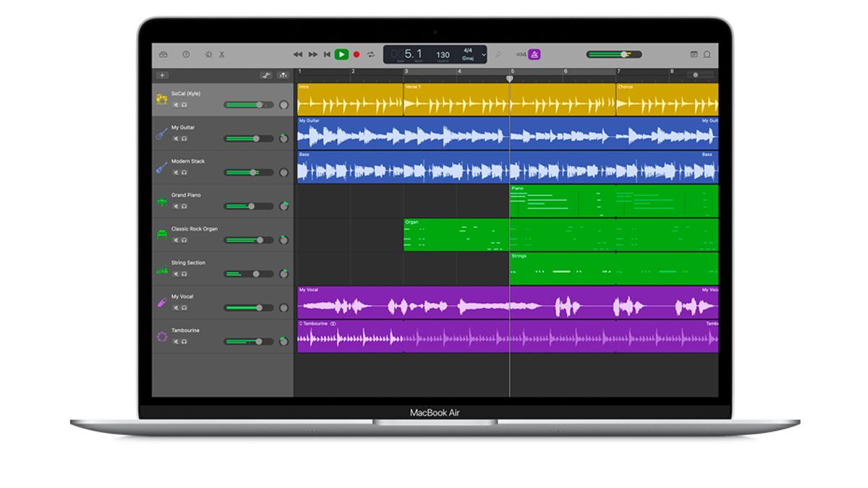Screen dimensions: 868x488
Task: Click the My Vocal microphone icon
Action: click(163, 301)
